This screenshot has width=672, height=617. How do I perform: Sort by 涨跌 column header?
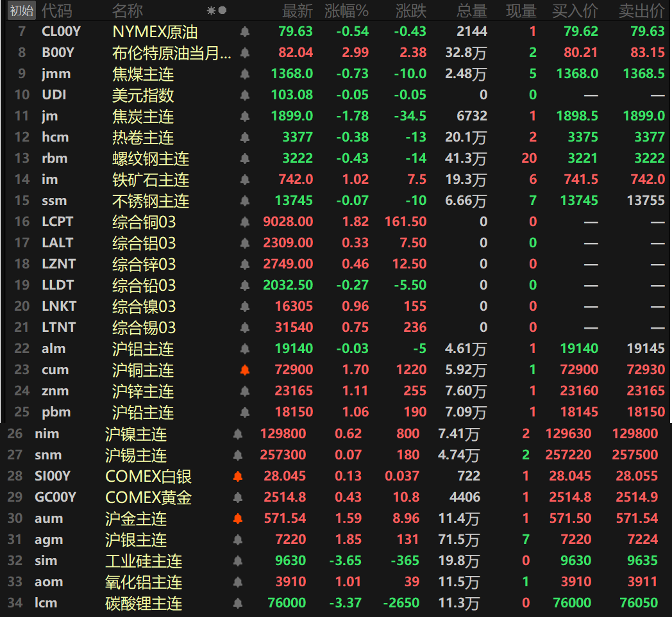tap(411, 11)
